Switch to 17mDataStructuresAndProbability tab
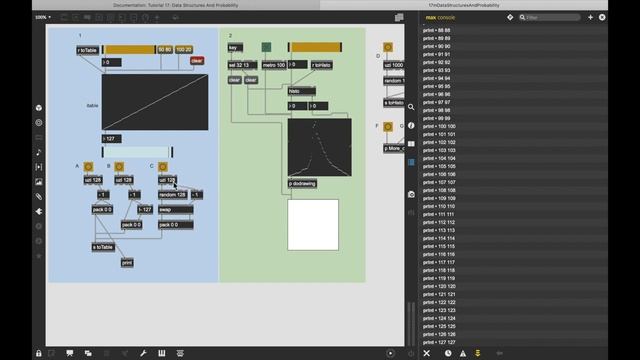This screenshot has width=640, height=360. [x=464, y=5]
